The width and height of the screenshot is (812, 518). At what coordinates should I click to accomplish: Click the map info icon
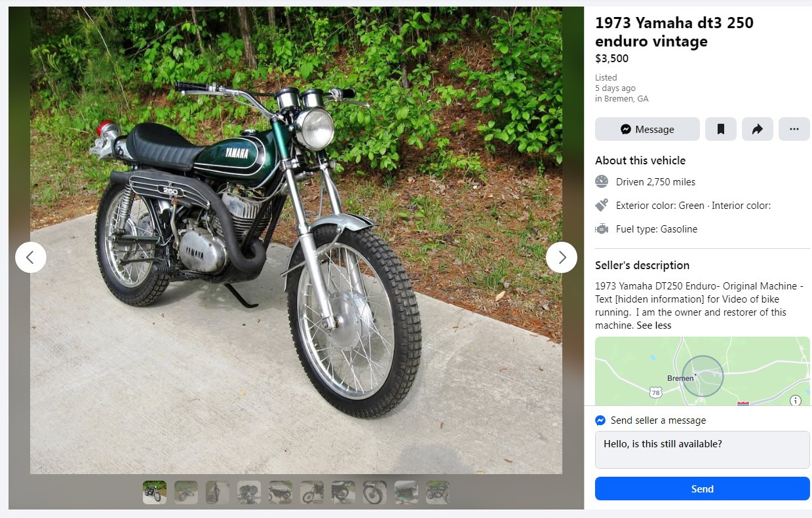[x=796, y=400]
